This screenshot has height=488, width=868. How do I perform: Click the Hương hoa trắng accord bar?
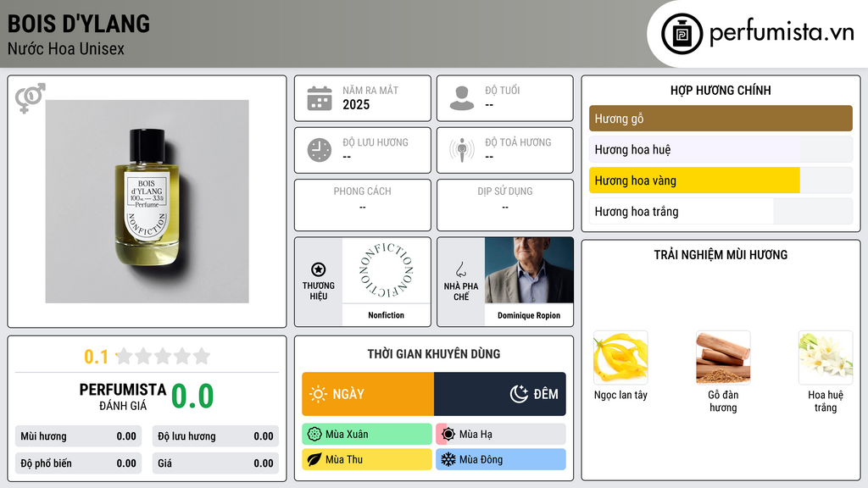pos(721,211)
